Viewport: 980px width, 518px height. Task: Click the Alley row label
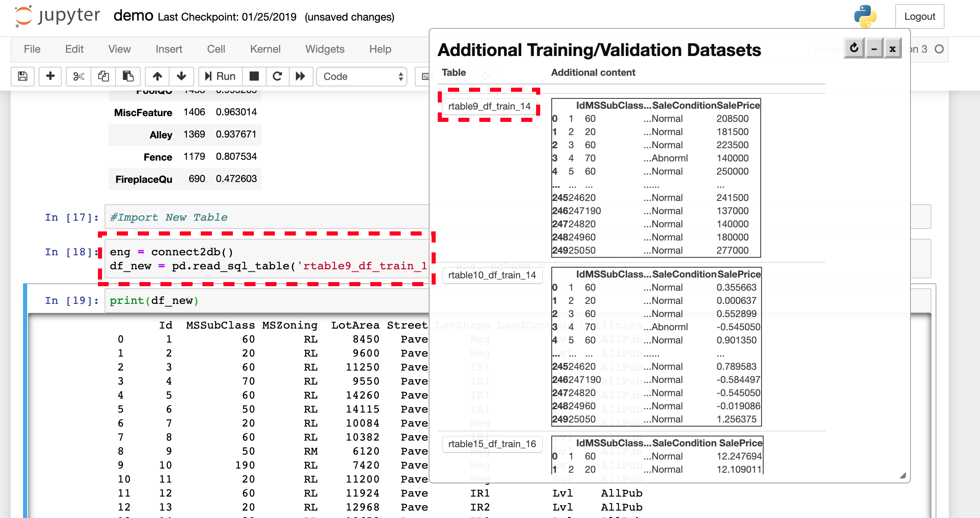[x=161, y=135]
